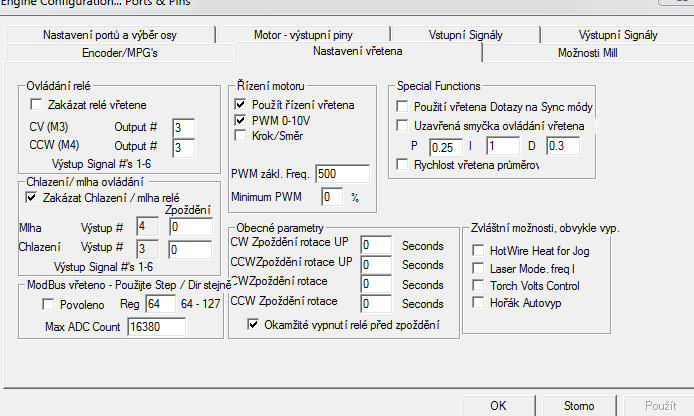Check the HotWire Heat for Jog option

478,249
